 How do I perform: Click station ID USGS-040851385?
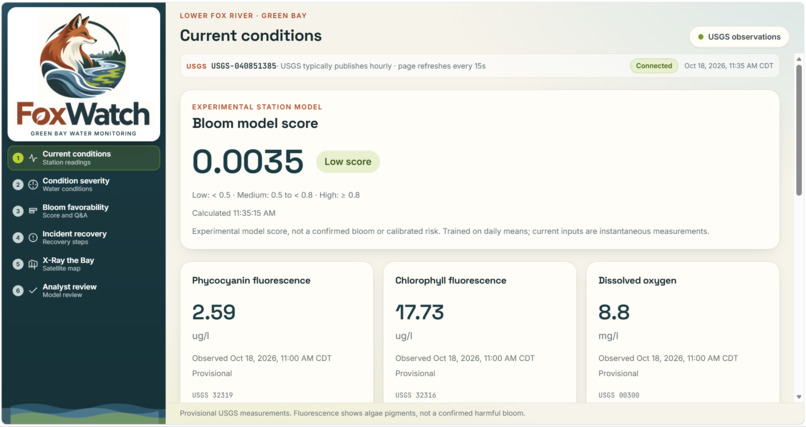[x=244, y=66]
